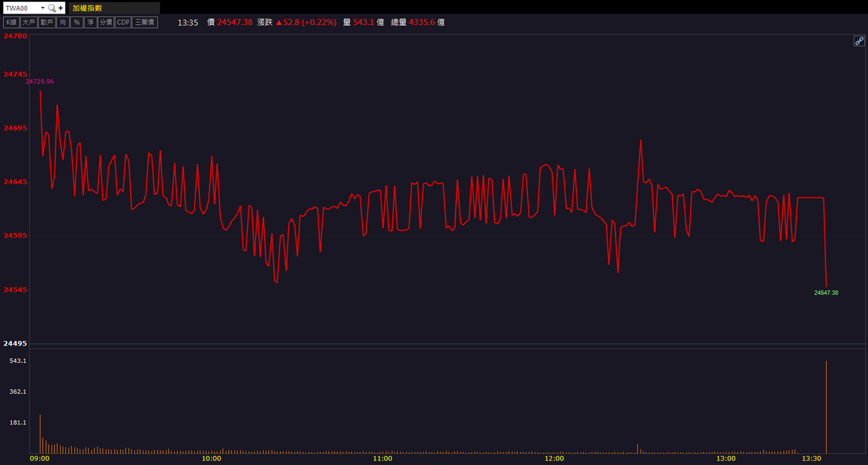Click the change value ▲52.8 (+0.22%)
868x465 pixels.
click(x=306, y=22)
